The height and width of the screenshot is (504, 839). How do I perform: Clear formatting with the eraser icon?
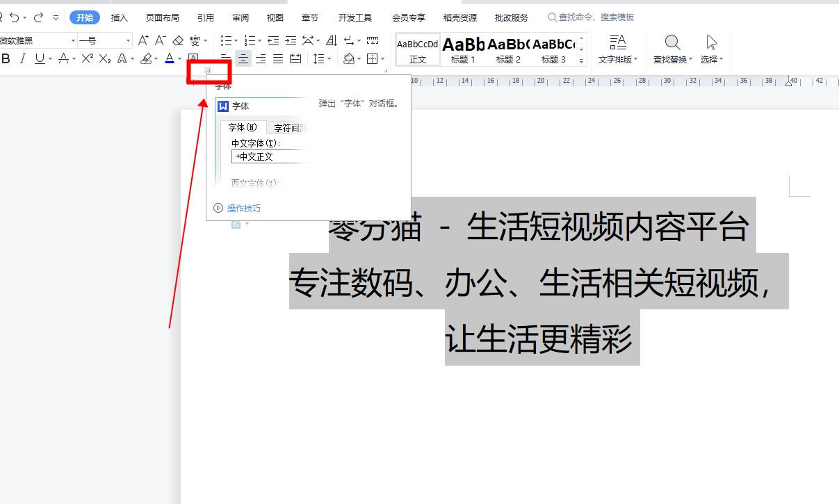[x=178, y=40]
